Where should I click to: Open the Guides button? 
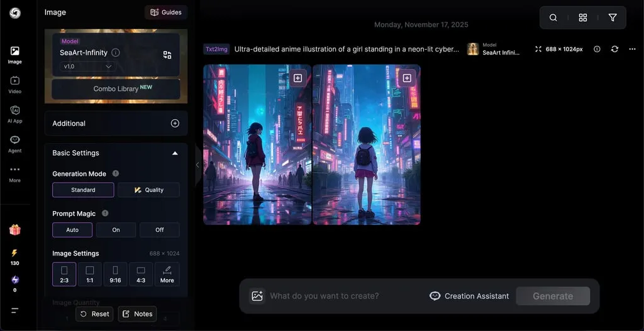[166, 12]
